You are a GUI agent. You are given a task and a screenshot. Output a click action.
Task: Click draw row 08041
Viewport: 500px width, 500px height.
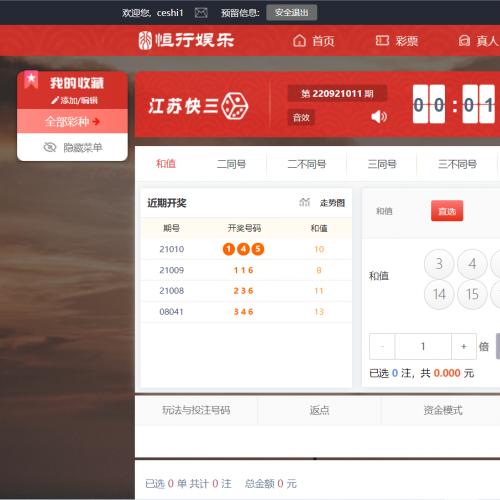[246, 312]
